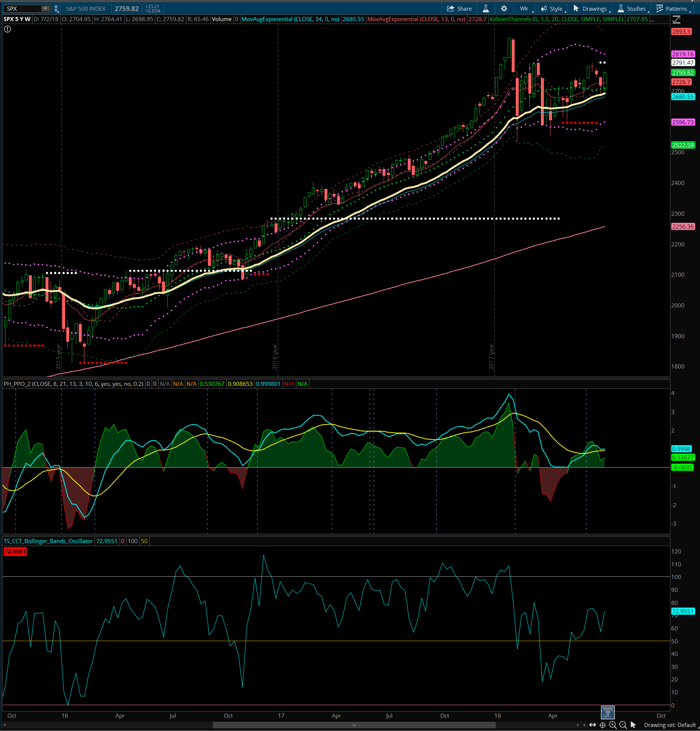Viewport: 700px width, 731px height.
Task: Click the price axis scale settings icon
Action: click(676, 19)
